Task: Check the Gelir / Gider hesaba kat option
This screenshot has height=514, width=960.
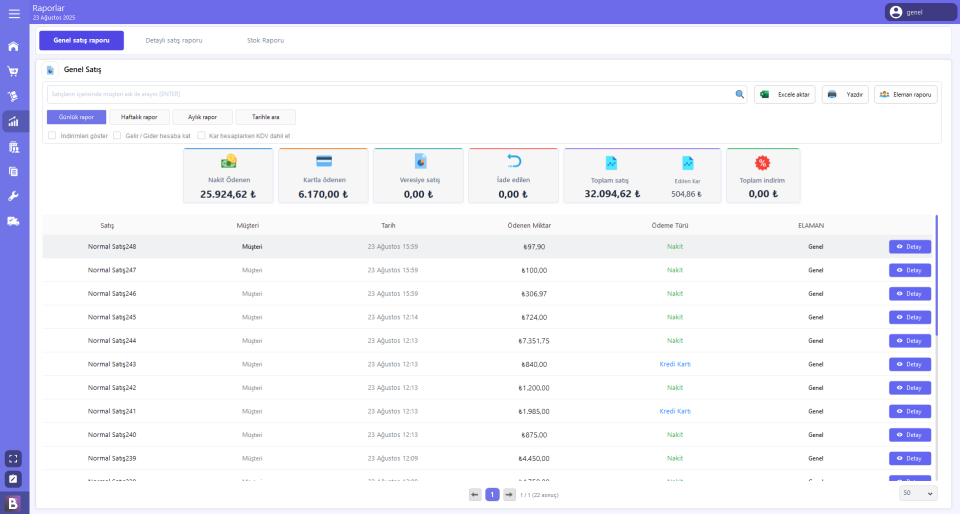Action: point(117,135)
